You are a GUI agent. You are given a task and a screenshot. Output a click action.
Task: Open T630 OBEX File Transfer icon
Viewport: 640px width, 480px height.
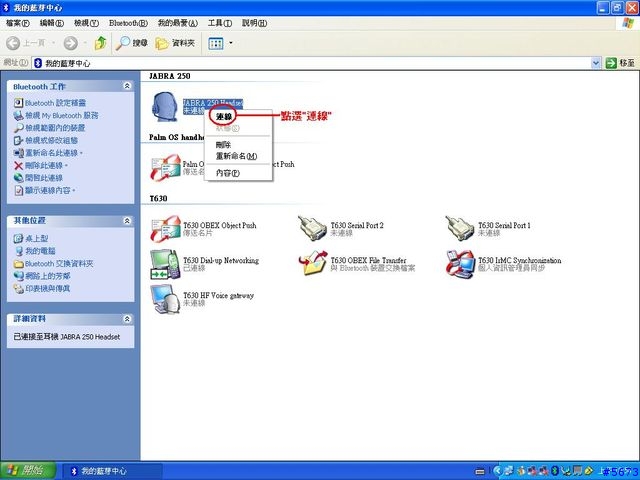point(313,263)
